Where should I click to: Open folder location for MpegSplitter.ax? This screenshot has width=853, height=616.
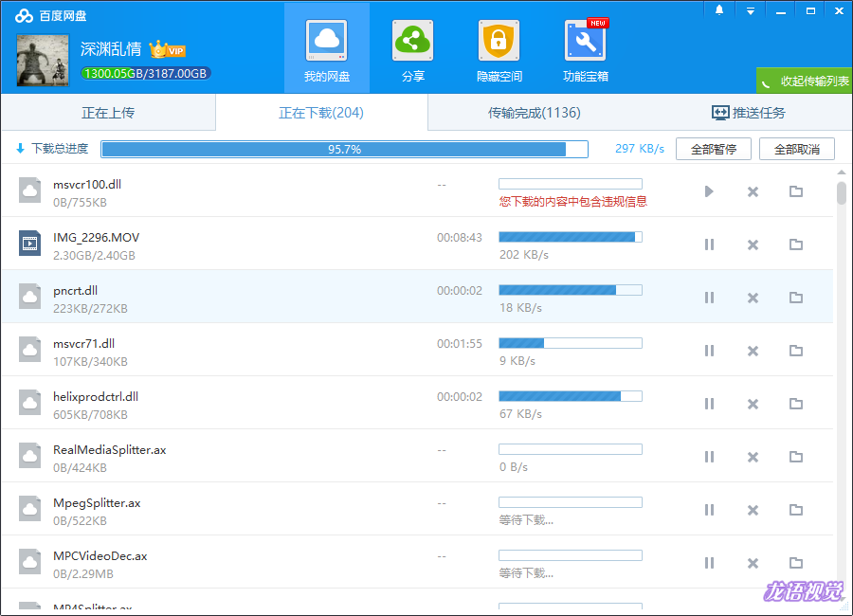(x=796, y=510)
